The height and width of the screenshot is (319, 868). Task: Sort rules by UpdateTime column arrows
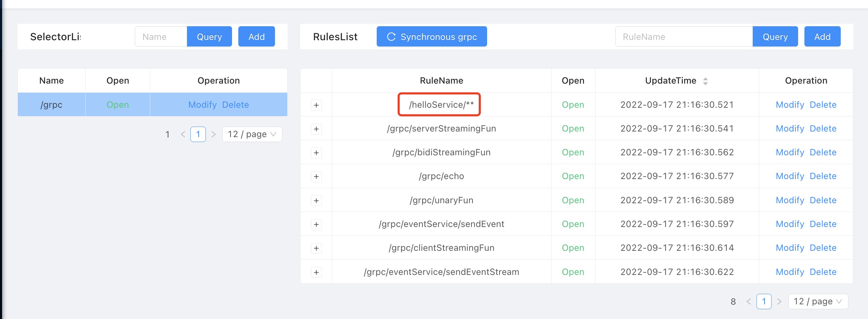pyautogui.click(x=706, y=81)
